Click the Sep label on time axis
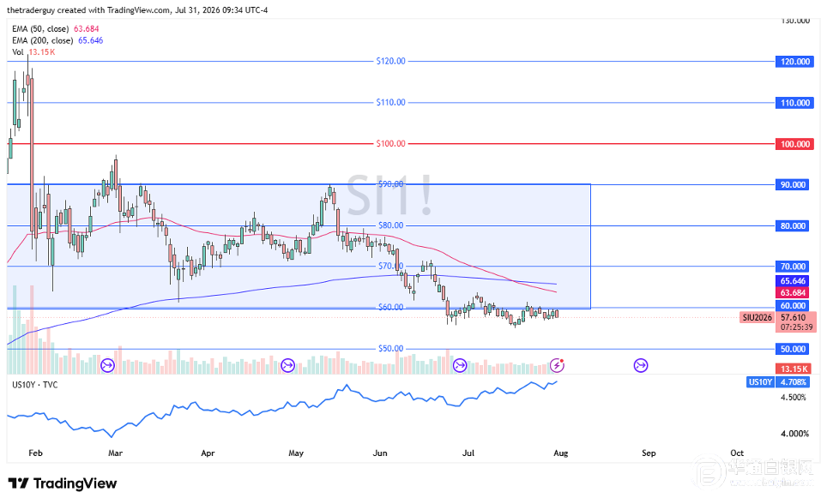Screen dimensions: 827x504 point(649,453)
